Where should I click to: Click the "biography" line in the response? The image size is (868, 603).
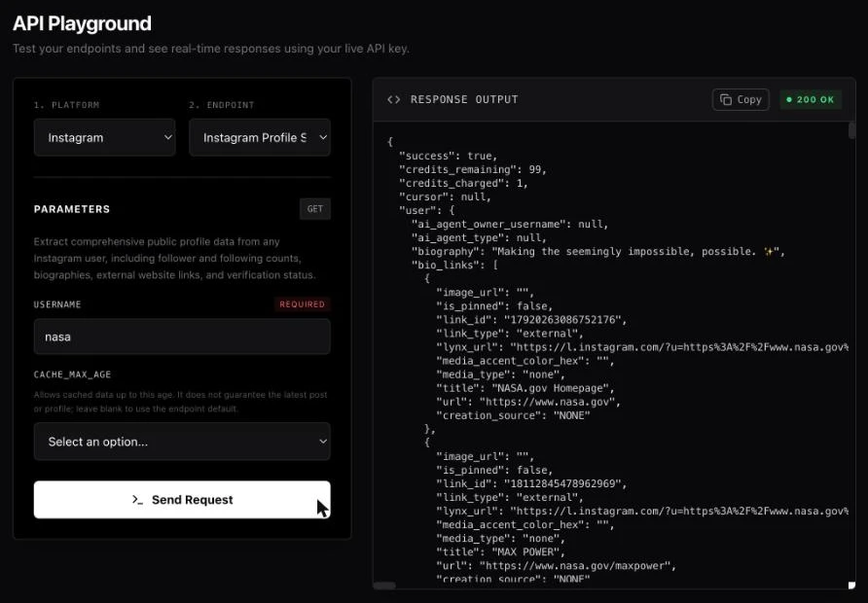point(597,252)
